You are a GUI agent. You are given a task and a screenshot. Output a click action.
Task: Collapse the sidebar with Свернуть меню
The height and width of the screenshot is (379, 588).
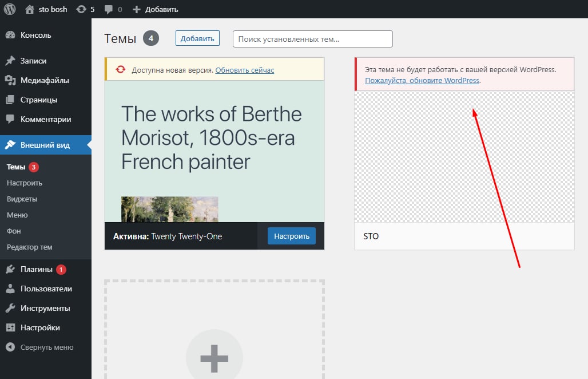pyautogui.click(x=46, y=347)
